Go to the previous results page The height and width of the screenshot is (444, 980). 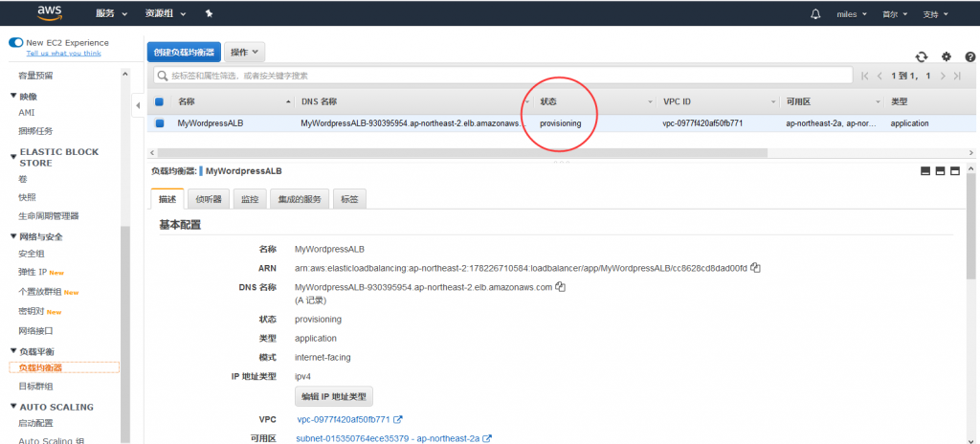click(880, 76)
